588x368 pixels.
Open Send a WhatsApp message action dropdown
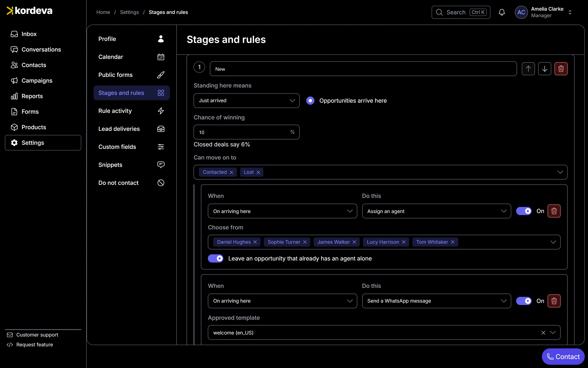[436, 301]
